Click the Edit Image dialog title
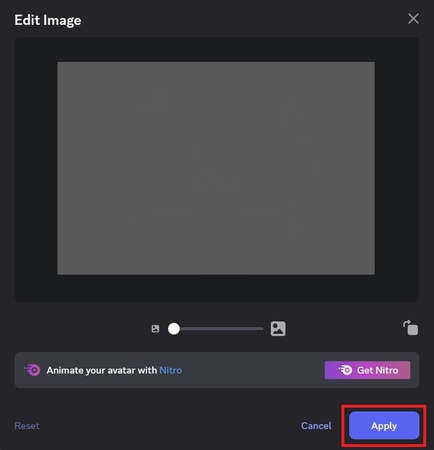The height and width of the screenshot is (450, 434). (48, 20)
